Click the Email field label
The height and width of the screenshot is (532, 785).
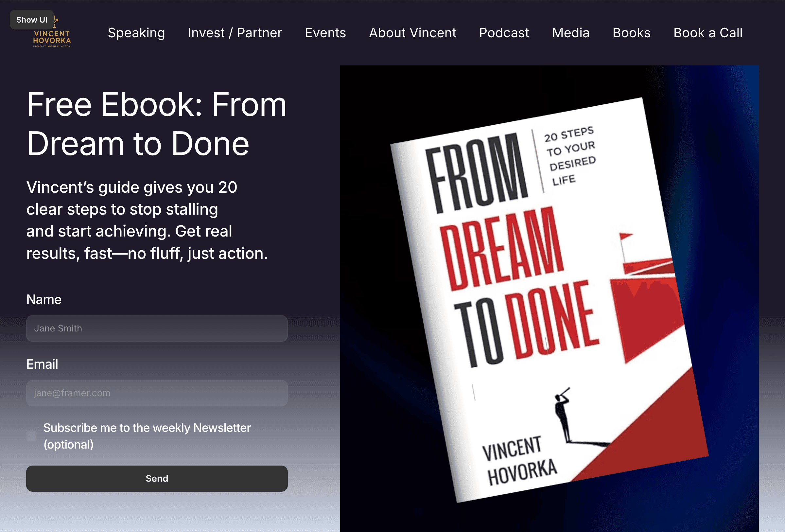click(x=42, y=364)
